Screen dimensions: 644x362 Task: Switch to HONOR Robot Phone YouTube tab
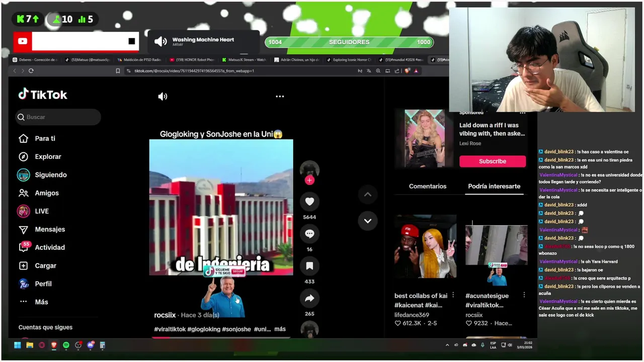192,60
